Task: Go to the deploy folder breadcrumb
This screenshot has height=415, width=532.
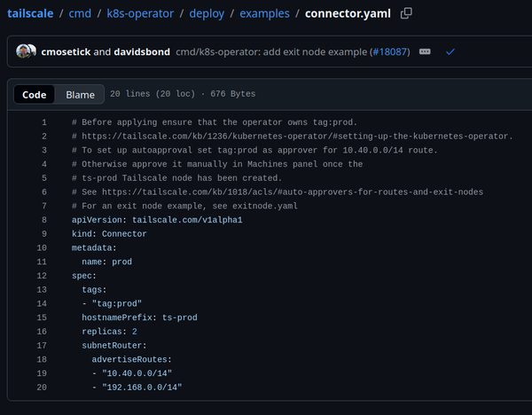Action: 207,13
